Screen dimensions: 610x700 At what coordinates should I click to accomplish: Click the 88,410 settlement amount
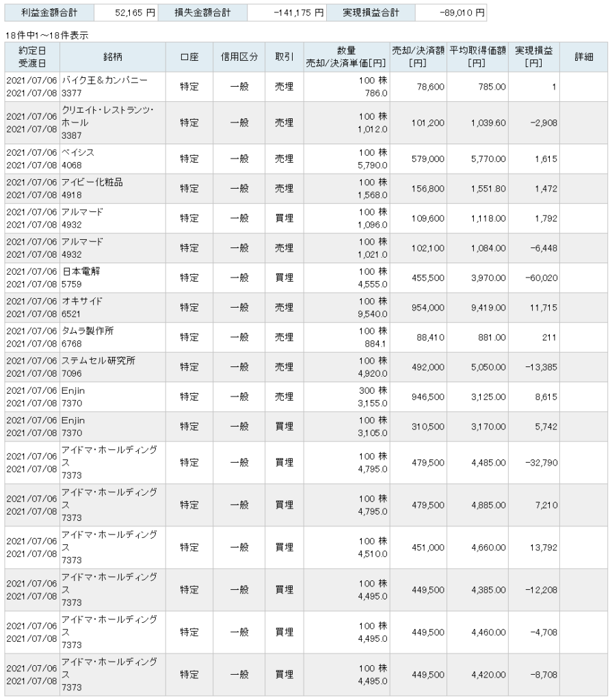pos(430,338)
